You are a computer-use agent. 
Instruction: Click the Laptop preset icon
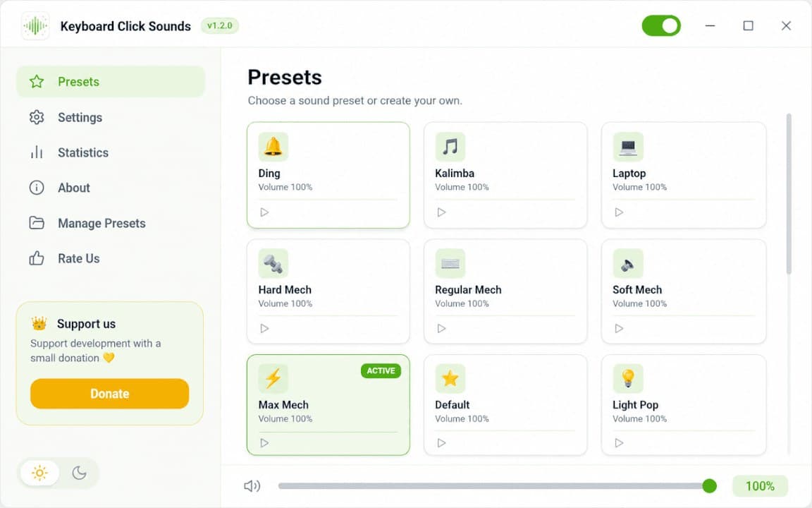627,147
